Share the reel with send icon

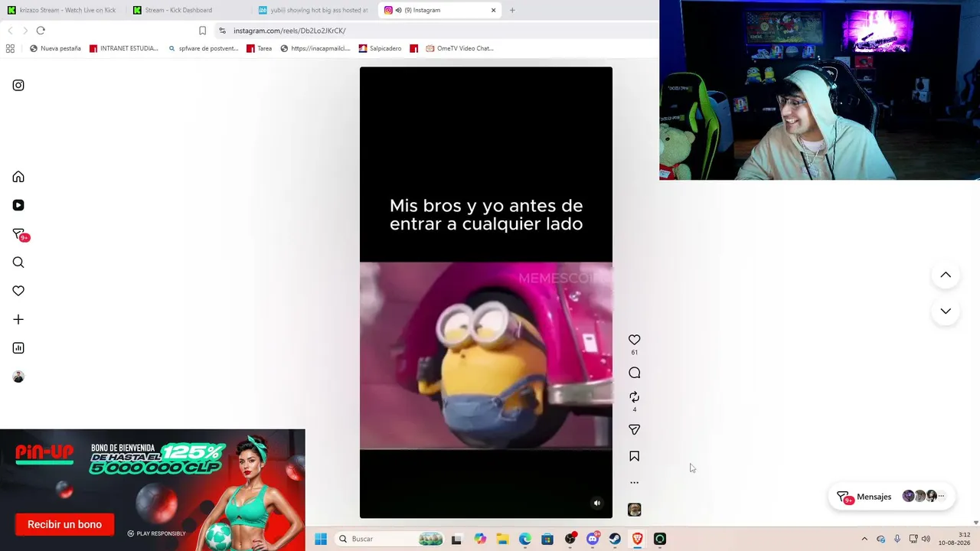point(635,430)
